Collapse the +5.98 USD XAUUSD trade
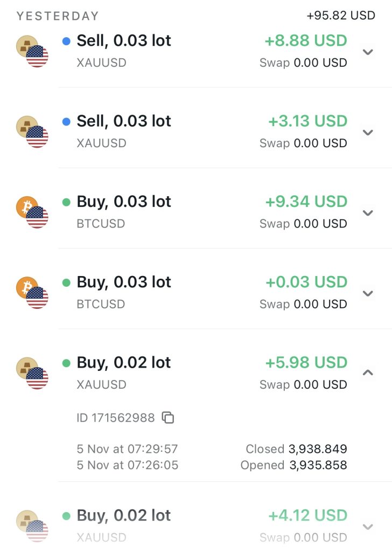Viewport: 392px width, 552px height. pos(368,372)
